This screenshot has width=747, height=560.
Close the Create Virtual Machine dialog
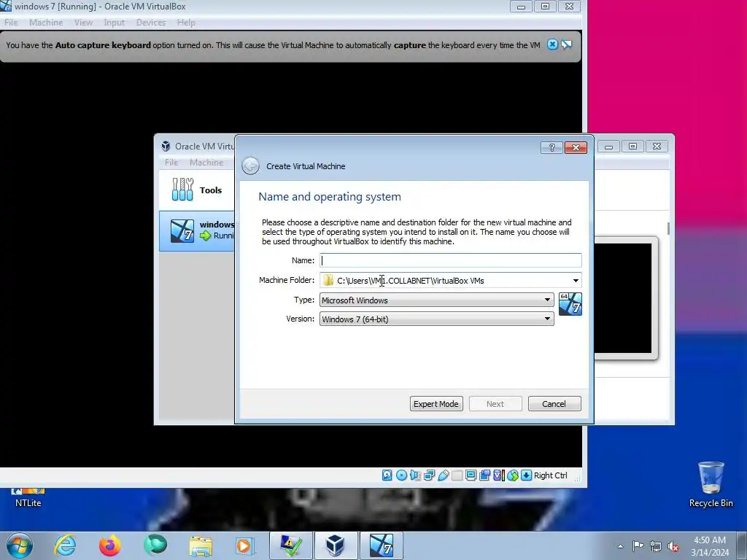[576, 147]
